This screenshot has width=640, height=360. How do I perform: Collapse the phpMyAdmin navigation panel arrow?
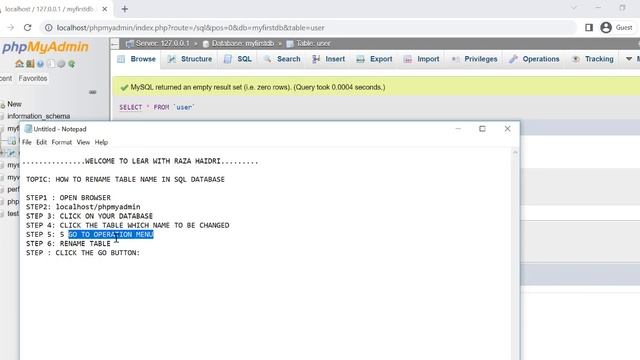115,43
